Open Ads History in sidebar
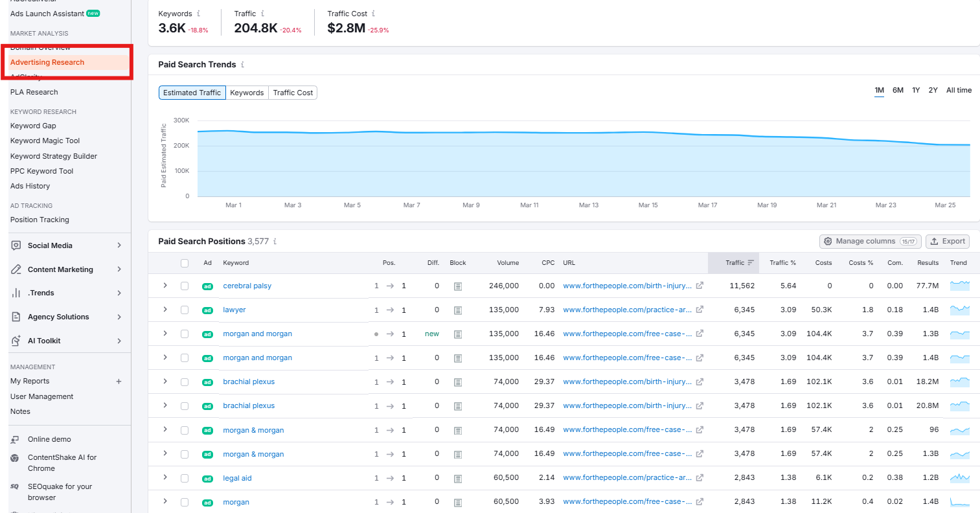The image size is (980, 513). (30, 186)
